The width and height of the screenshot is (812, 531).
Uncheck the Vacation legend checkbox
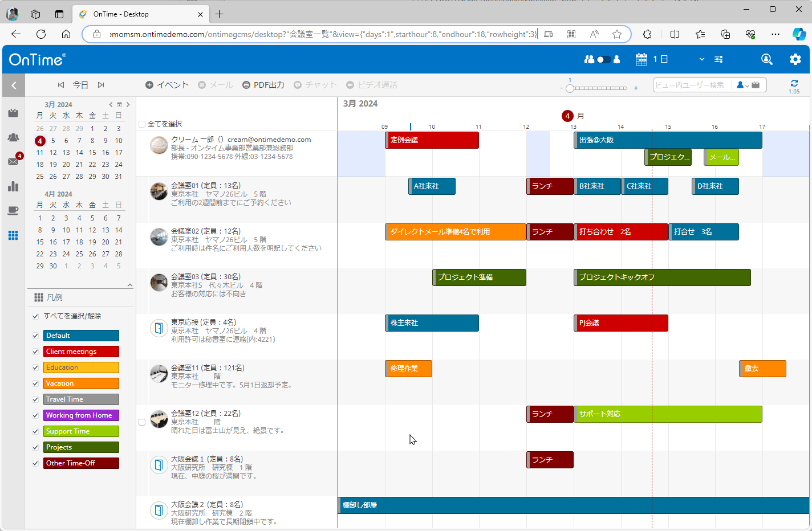click(x=35, y=383)
